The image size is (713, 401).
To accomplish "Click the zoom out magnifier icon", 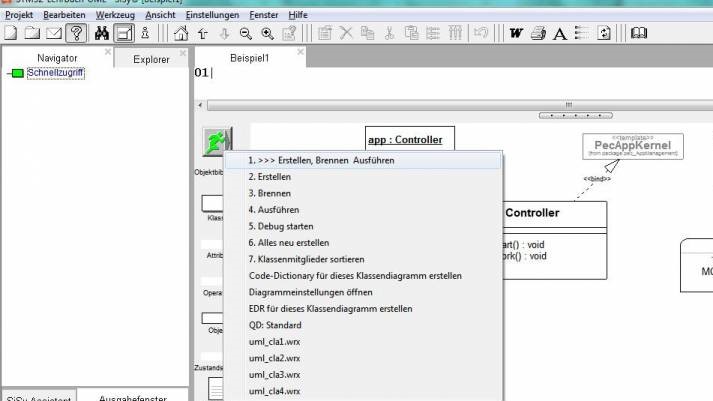I will click(245, 33).
